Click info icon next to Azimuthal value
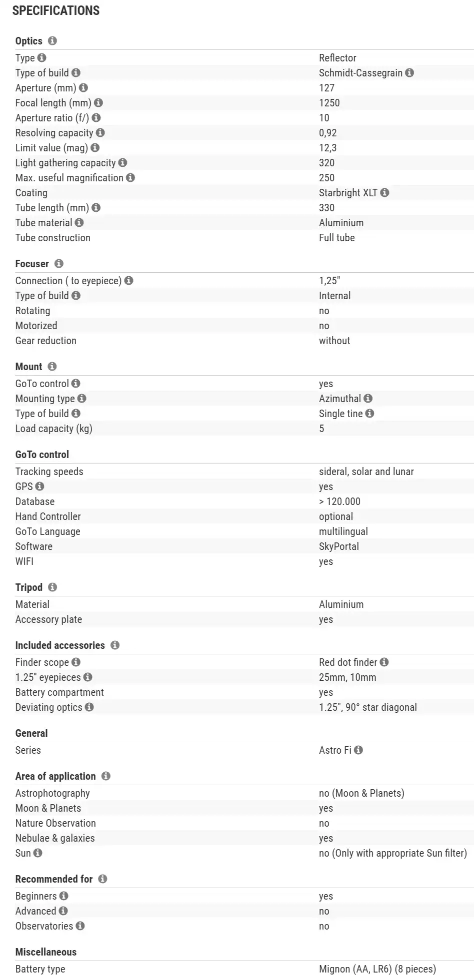Screen dimensions: 474x980 click(368, 399)
